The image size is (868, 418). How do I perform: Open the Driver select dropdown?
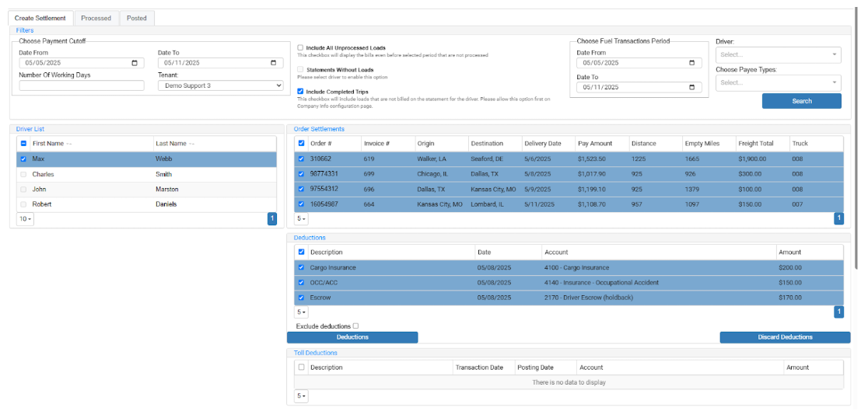(x=779, y=54)
